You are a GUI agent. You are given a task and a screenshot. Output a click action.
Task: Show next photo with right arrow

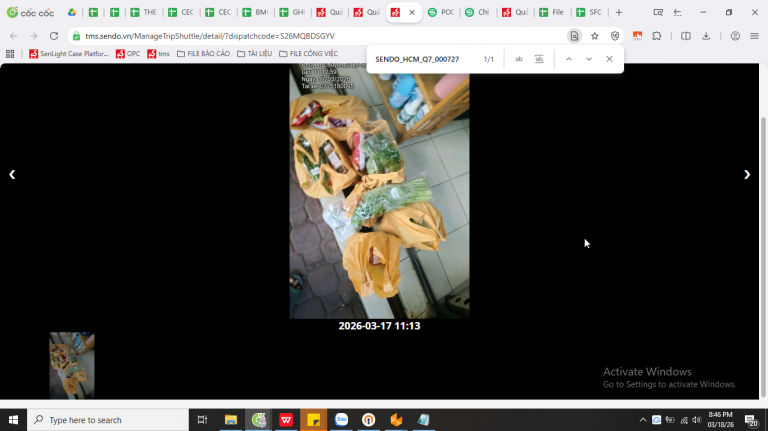tap(747, 174)
